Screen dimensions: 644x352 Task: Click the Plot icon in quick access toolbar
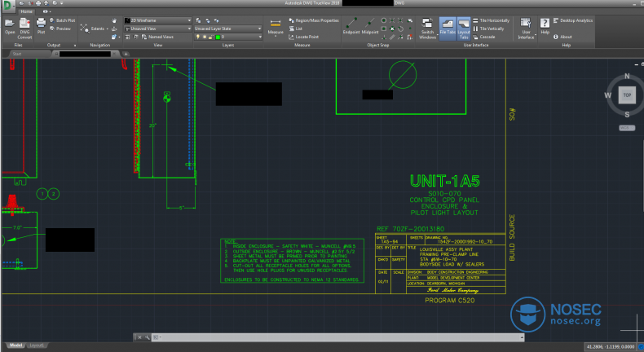38,3
